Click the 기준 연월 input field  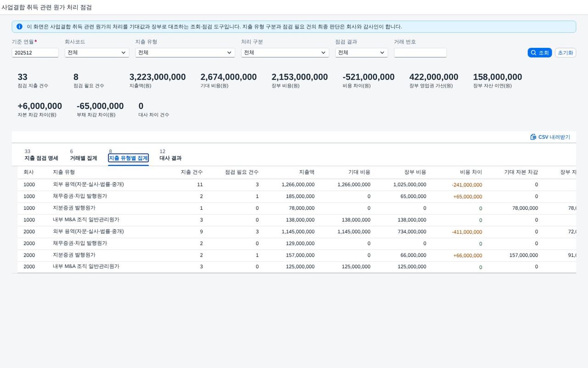click(35, 52)
